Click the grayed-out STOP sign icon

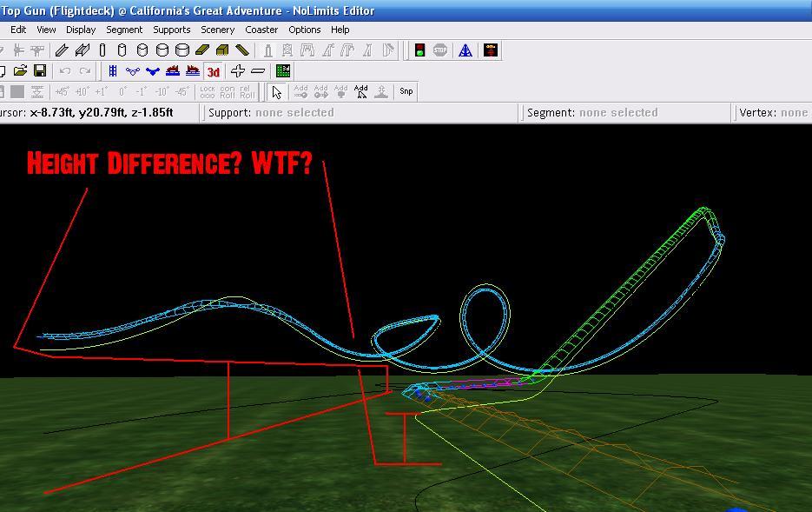pyautogui.click(x=440, y=50)
